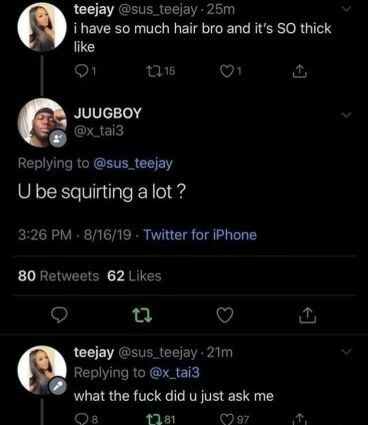Reply to JUUGBOY's main tweet
The width and height of the screenshot is (368, 425).
click(60, 315)
